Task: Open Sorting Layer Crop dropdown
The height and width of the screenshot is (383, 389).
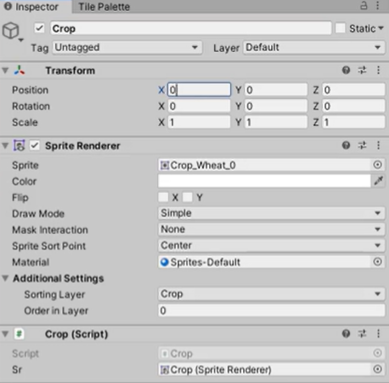Action: coord(271,294)
